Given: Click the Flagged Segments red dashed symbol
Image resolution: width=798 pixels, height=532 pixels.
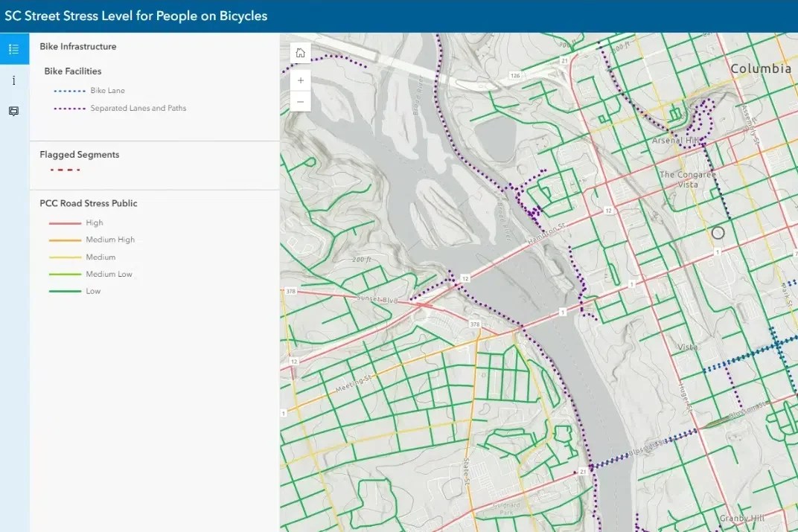Looking at the screenshot, I should [x=65, y=170].
